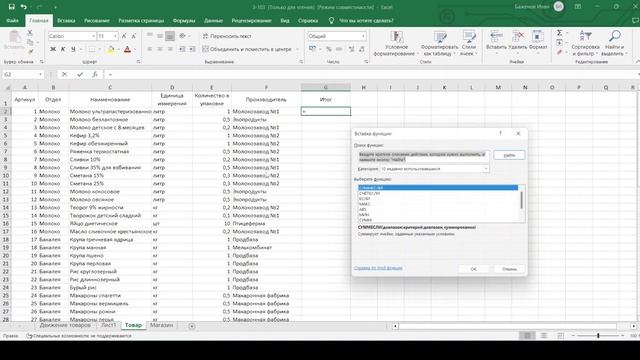Open the font color dropdown arrow
This screenshot has width=640, height=360.
click(135, 49)
